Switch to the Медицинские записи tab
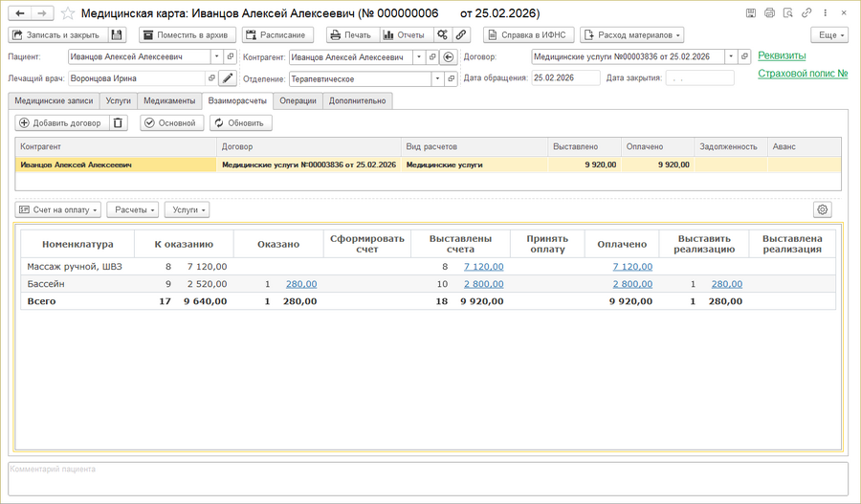Screen dimensions: 861x504 54,100
